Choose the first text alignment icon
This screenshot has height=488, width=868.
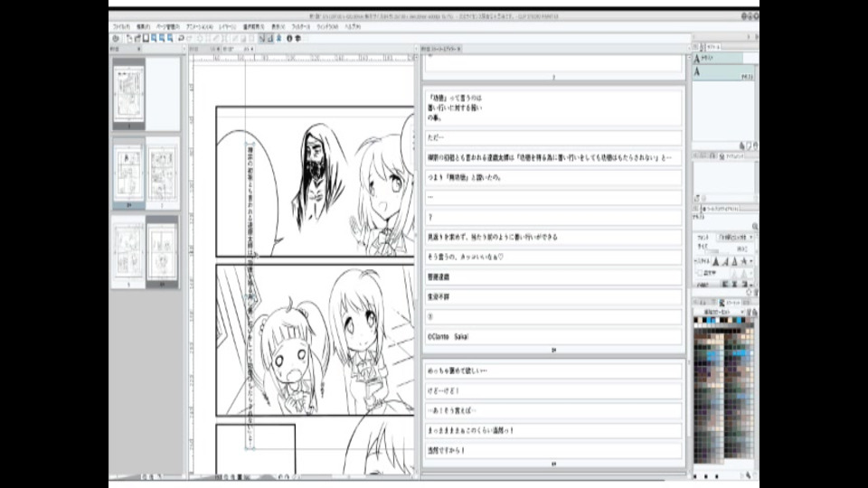[x=724, y=284]
